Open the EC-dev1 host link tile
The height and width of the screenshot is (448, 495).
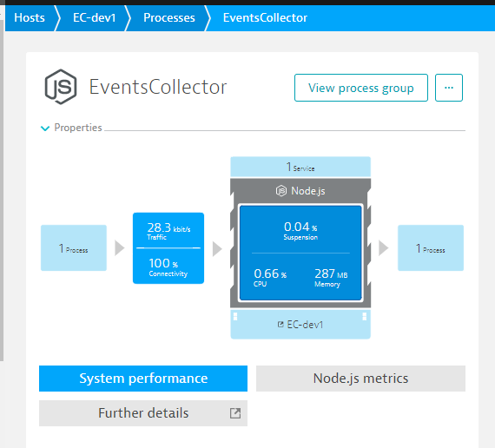(300, 325)
